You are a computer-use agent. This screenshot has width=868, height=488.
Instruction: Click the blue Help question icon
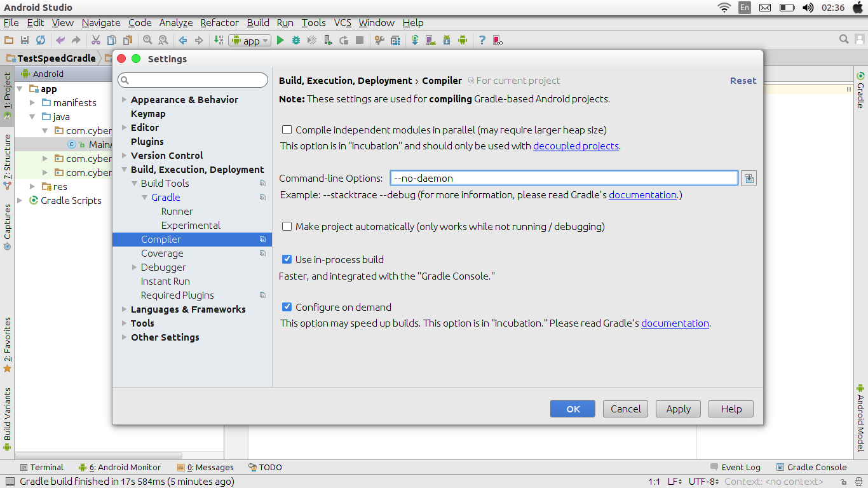tap(482, 40)
